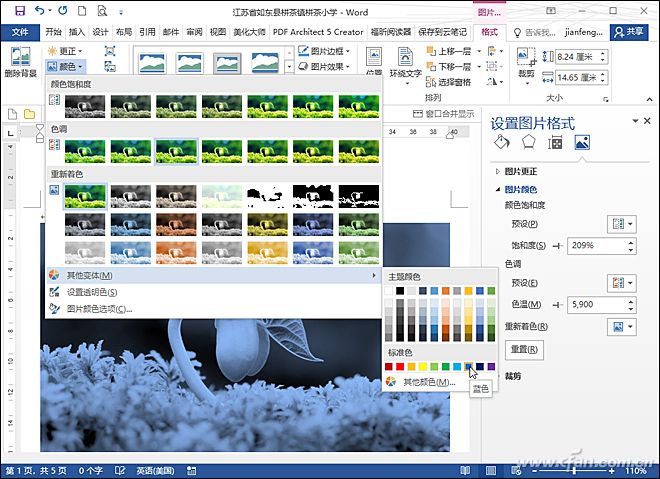Click the color temperature 5,900 field
660x479 pixels.
click(x=596, y=305)
